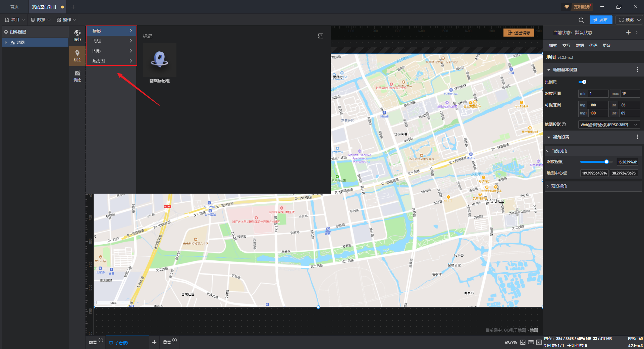Click the 发布 publish button
The height and width of the screenshot is (349, 644).
pos(601,20)
